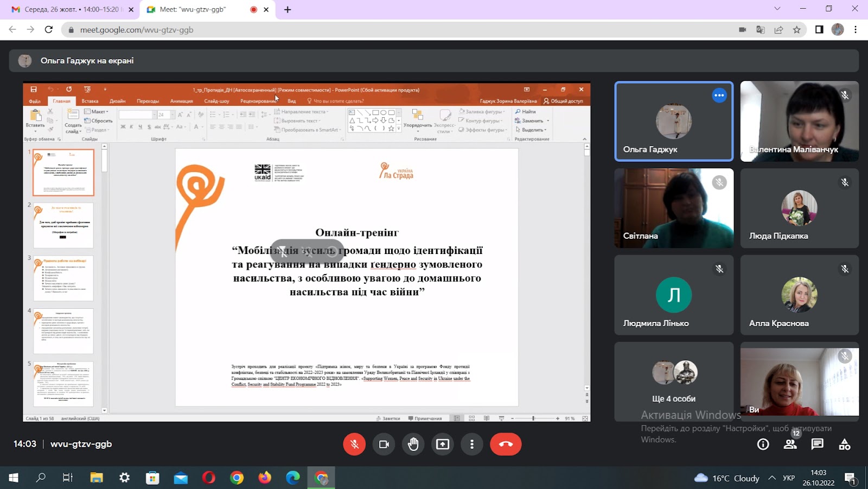The width and height of the screenshot is (868, 489).
Task: Show everyone via the people icon
Action: click(790, 444)
